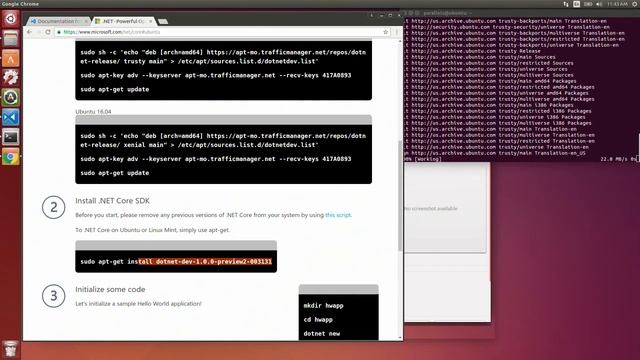Open the system session gear menu

pyautogui.click(x=635, y=4)
